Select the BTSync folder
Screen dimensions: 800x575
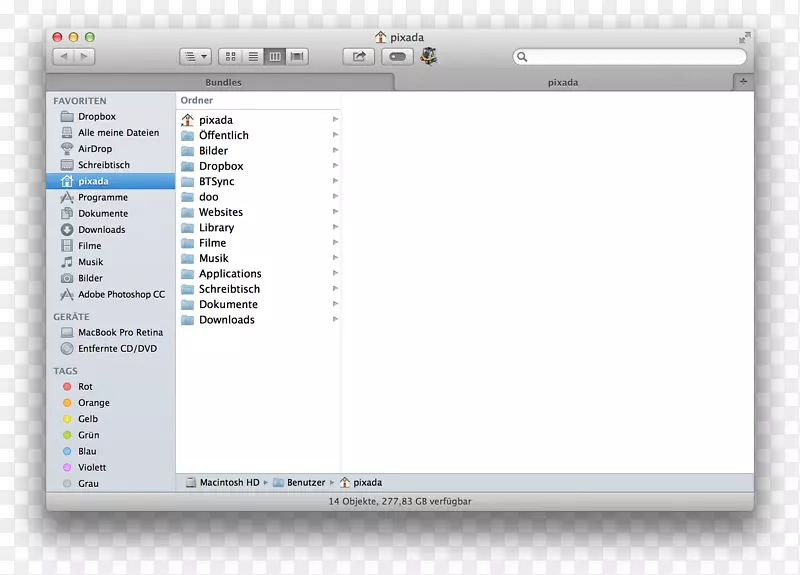(x=259, y=181)
